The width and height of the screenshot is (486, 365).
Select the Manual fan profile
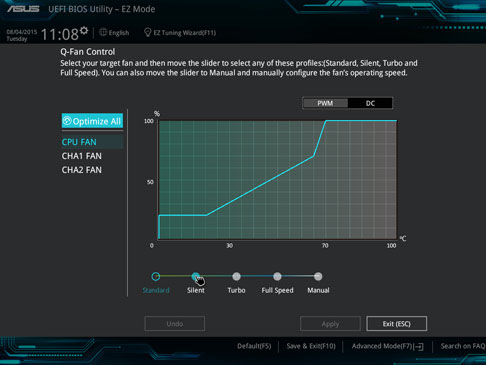point(318,276)
